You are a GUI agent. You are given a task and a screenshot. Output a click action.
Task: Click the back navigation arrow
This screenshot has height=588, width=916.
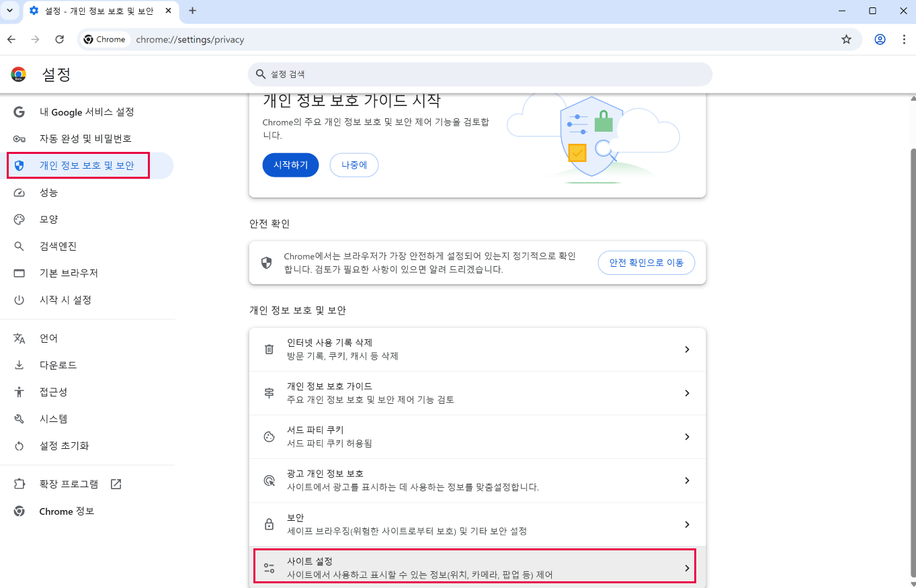(11, 40)
